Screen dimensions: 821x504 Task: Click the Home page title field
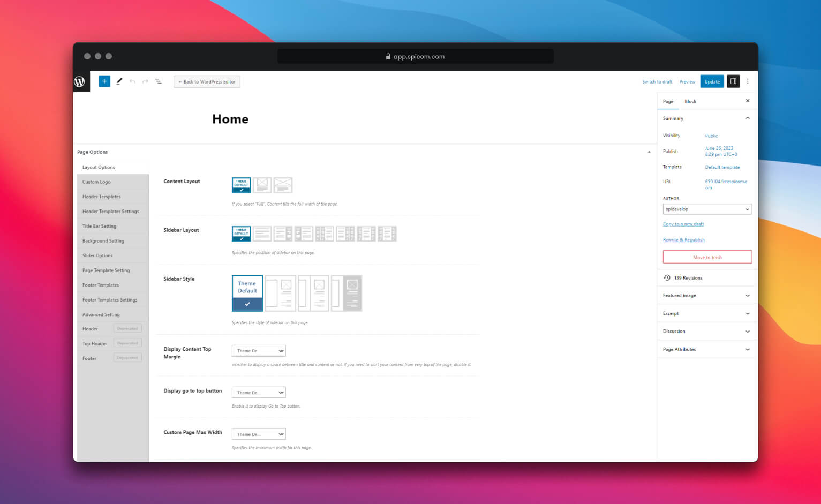coord(230,119)
